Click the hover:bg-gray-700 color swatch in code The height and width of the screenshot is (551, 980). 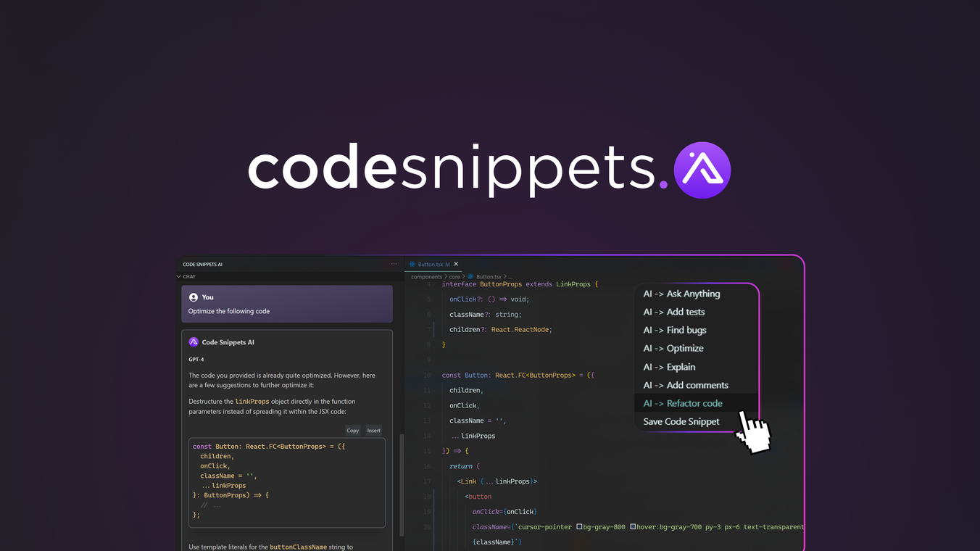[633, 527]
